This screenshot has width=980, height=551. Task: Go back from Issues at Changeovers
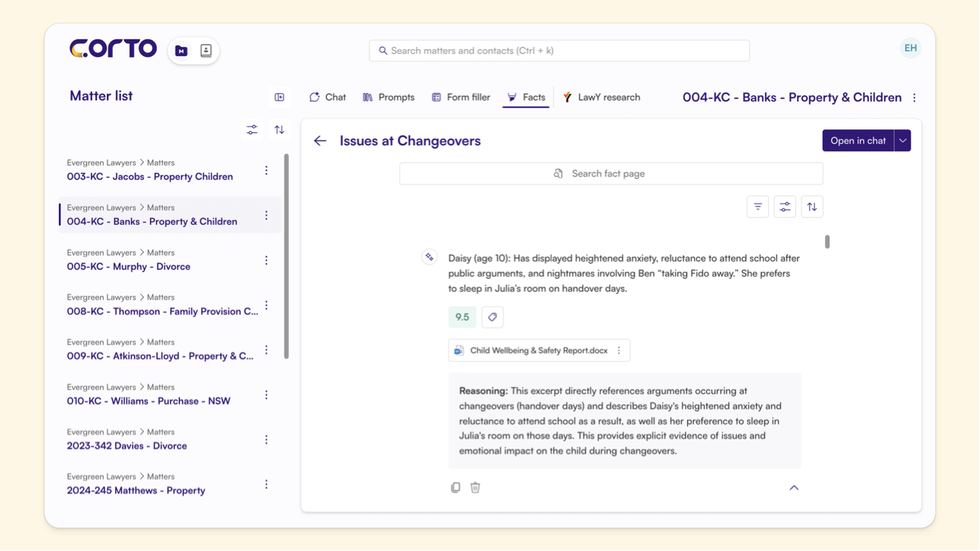(x=320, y=141)
